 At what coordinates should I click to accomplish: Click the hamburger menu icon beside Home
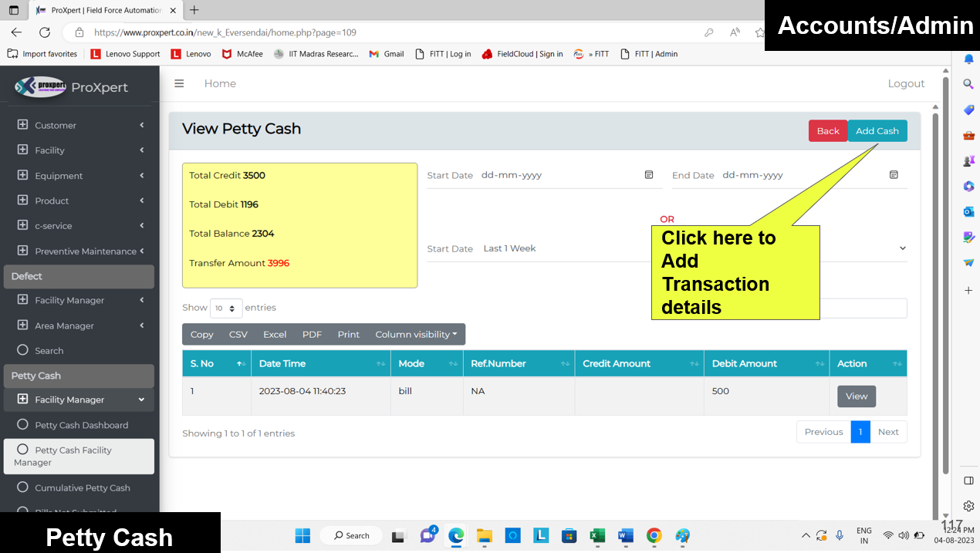point(179,83)
